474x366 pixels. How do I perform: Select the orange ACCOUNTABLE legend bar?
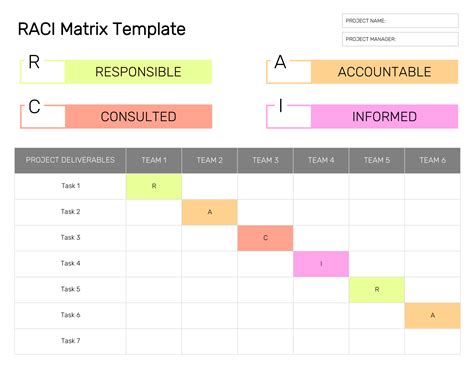[384, 72]
